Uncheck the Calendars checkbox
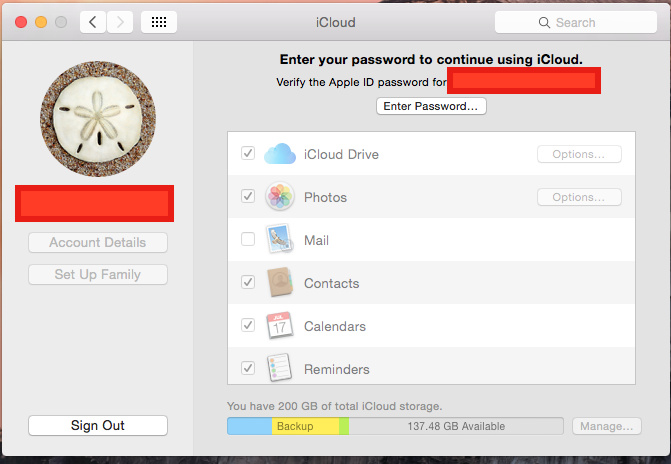 248,325
